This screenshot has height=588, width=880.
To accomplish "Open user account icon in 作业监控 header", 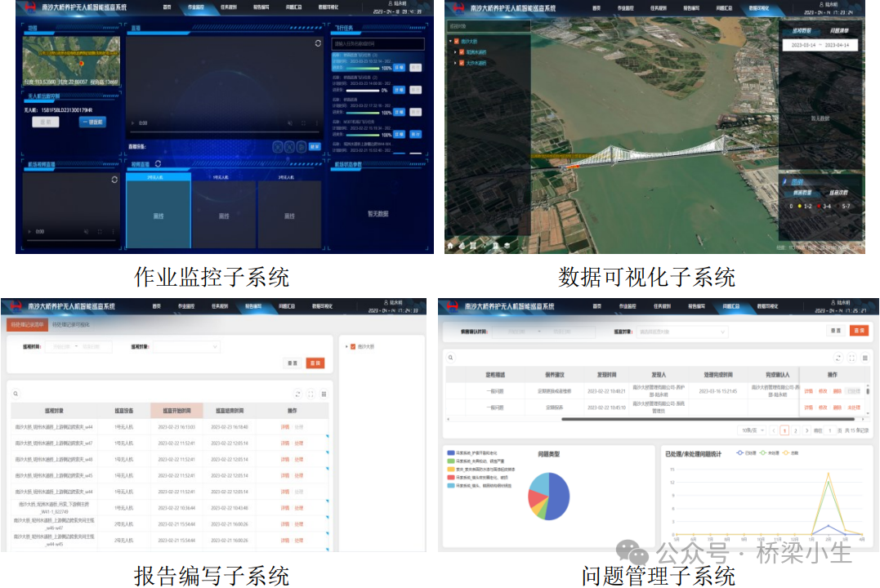I will click(x=391, y=3).
